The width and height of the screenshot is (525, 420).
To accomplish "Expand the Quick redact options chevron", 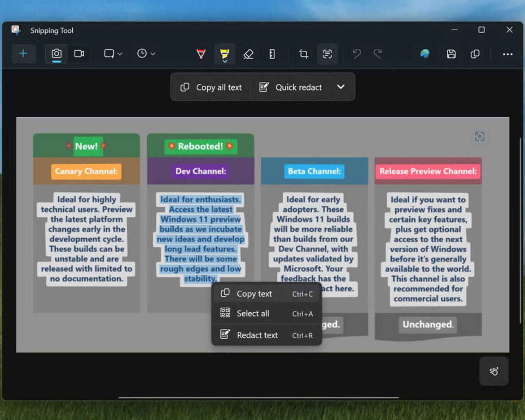I will pos(341,87).
